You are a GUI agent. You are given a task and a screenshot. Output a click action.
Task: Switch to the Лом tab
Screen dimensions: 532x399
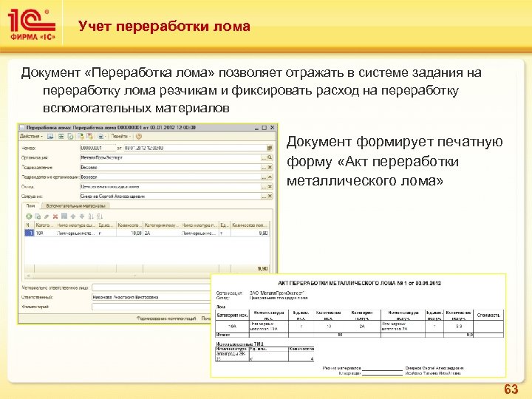[x=31, y=205]
